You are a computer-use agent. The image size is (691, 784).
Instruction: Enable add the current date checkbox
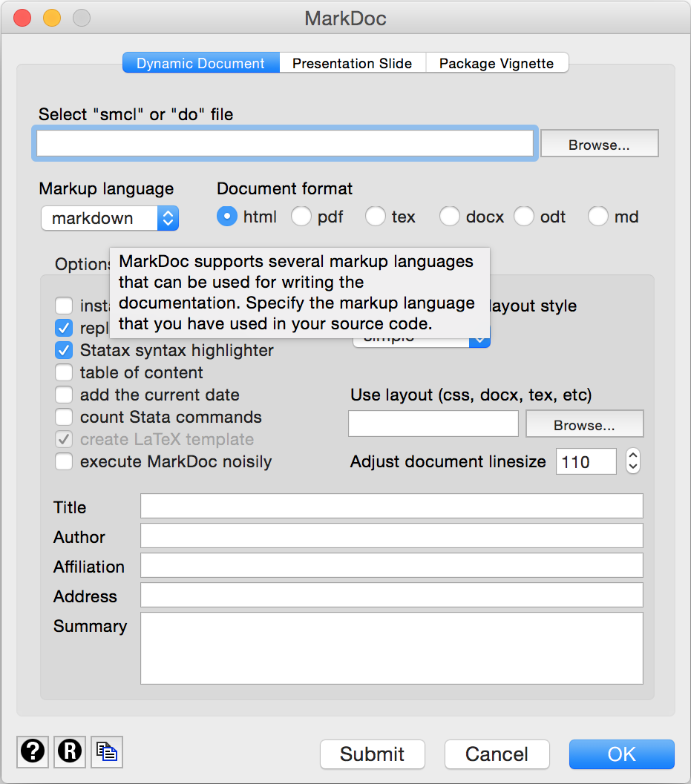click(64, 395)
